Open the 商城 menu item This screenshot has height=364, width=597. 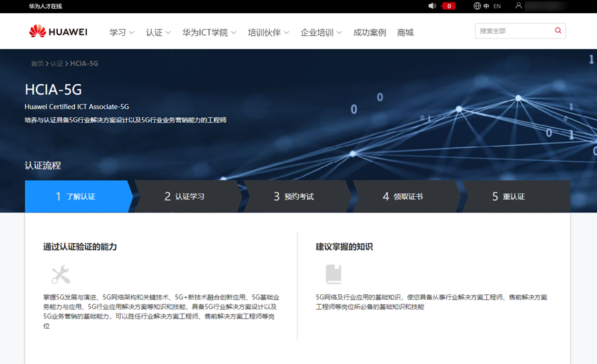pos(405,32)
